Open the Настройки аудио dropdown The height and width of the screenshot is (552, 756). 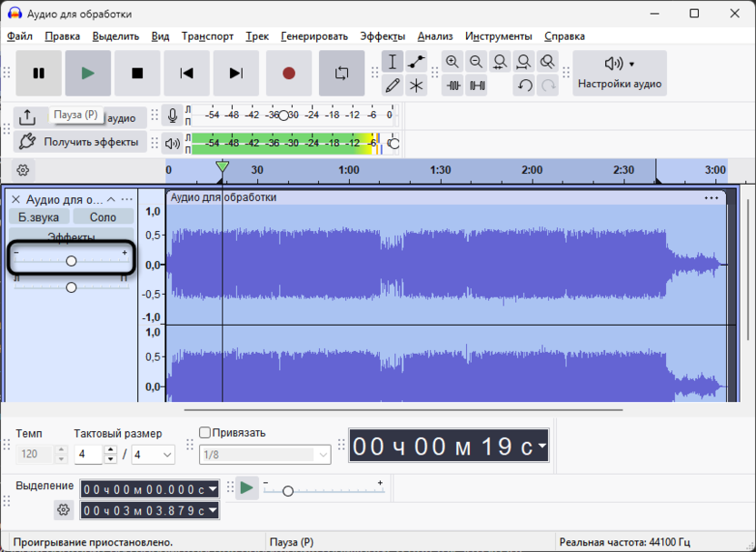[x=620, y=73]
